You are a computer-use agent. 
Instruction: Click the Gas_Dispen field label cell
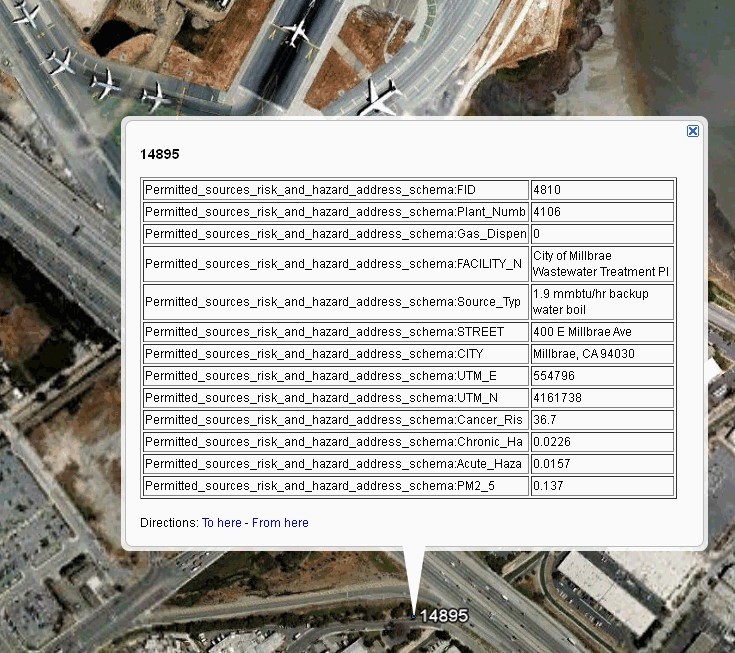pos(335,233)
